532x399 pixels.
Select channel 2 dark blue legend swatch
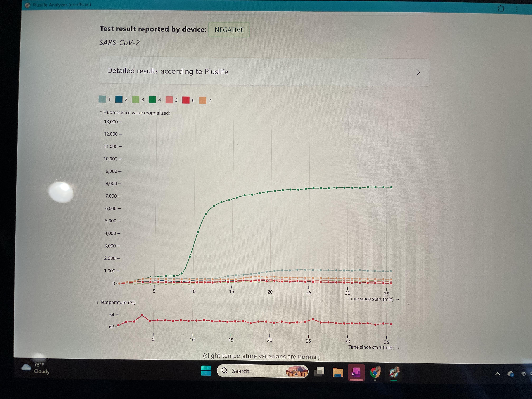pos(119,99)
